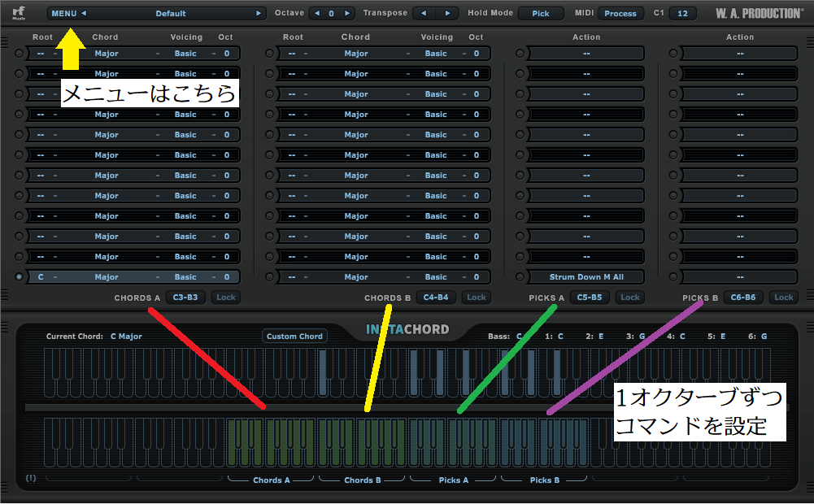814x504 pixels.
Task: Click the Voicing column header in Chords B
Action: (x=437, y=37)
